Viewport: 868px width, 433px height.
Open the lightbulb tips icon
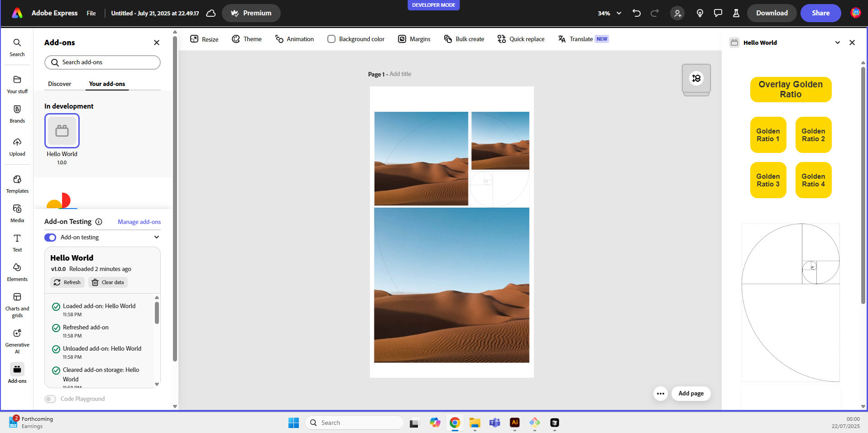click(x=700, y=13)
